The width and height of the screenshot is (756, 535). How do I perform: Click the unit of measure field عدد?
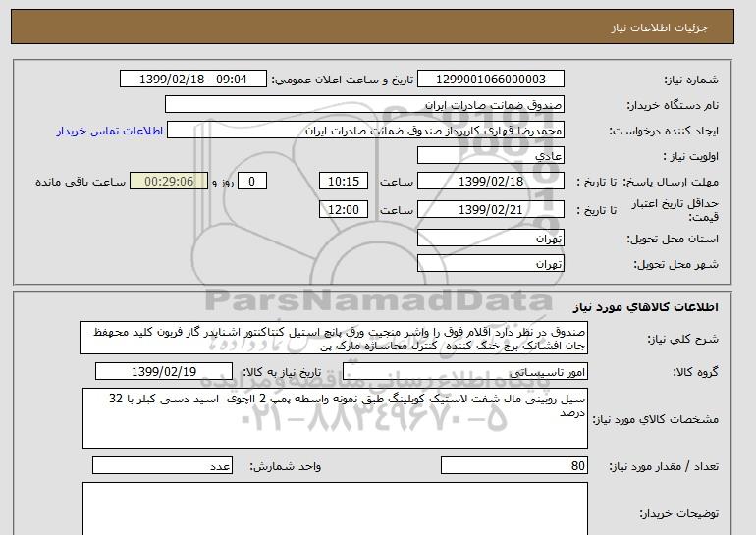click(162, 465)
